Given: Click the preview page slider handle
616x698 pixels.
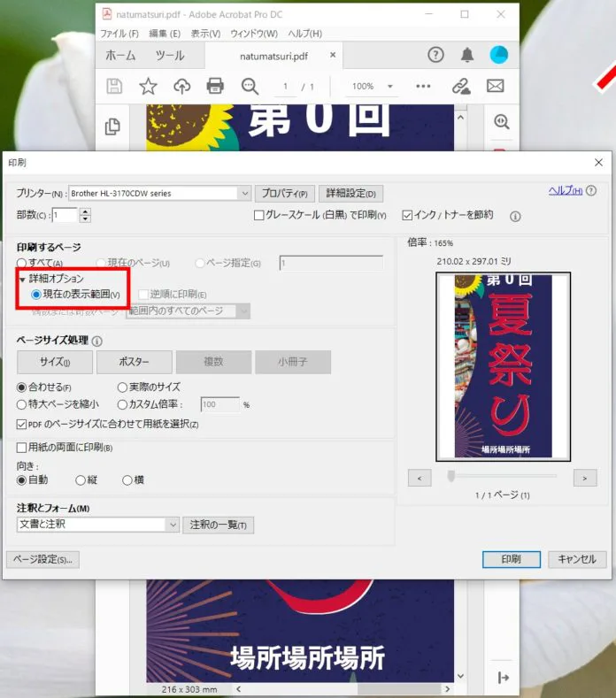Looking at the screenshot, I should pos(450,476).
